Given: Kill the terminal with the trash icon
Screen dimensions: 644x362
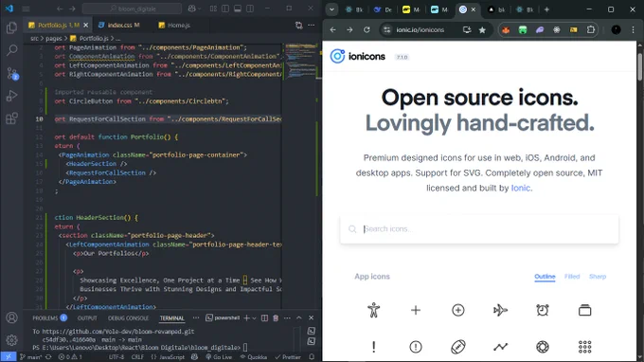Looking at the screenshot, I should click(x=276, y=318).
